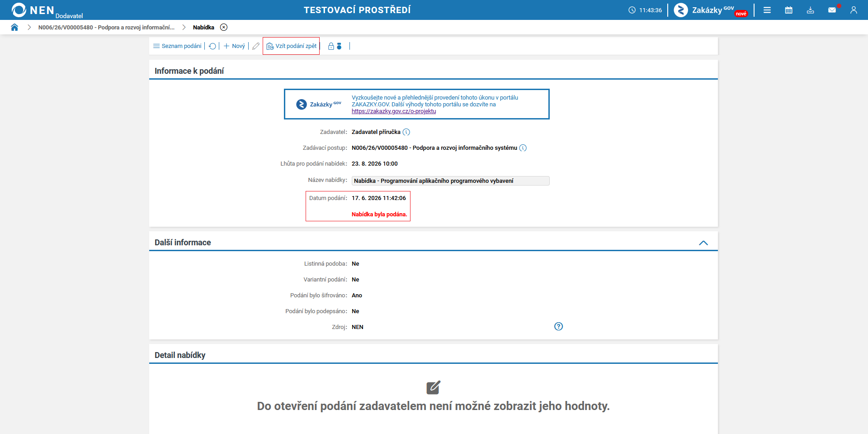Click the clock time display 11:43:36

[x=645, y=10]
